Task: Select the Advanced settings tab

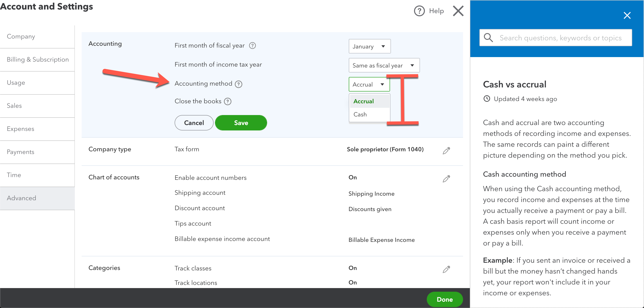Action: tap(22, 198)
